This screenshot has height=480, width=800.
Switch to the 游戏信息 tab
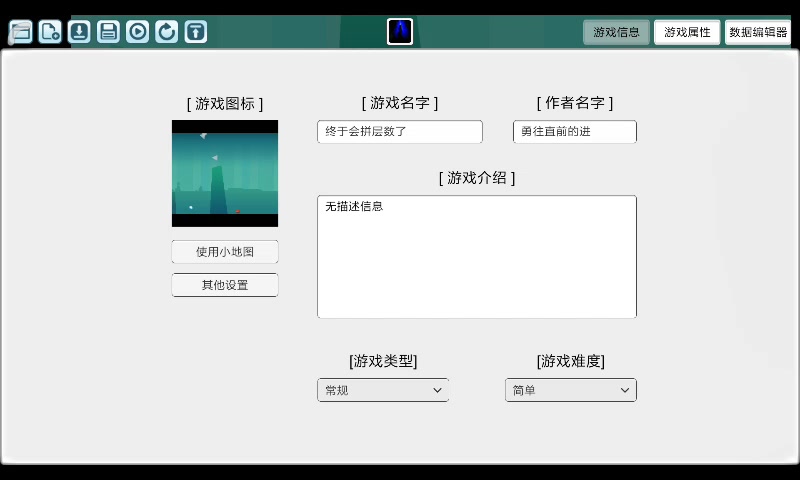pos(616,32)
